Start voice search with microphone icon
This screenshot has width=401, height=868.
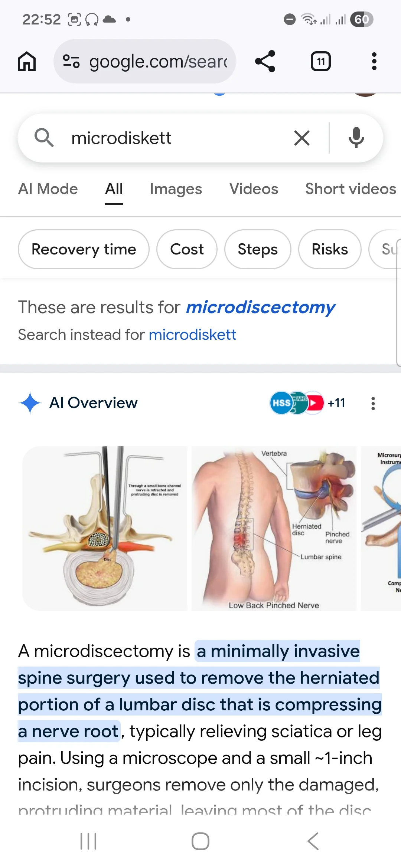click(356, 138)
